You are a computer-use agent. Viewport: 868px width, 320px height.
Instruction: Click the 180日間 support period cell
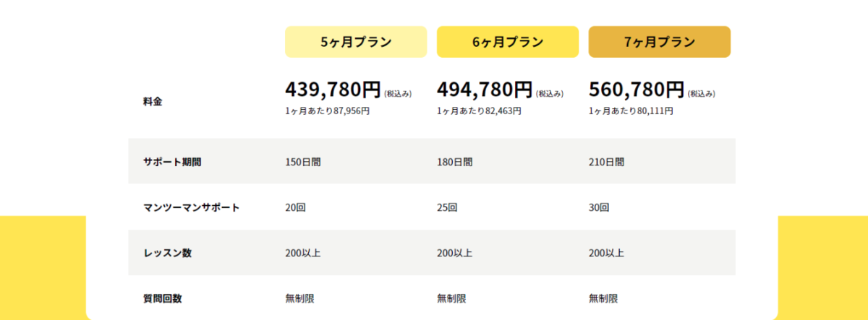454,162
